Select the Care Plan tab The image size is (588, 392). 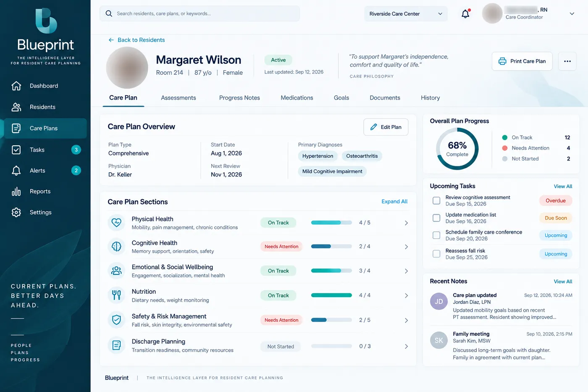pyautogui.click(x=123, y=98)
